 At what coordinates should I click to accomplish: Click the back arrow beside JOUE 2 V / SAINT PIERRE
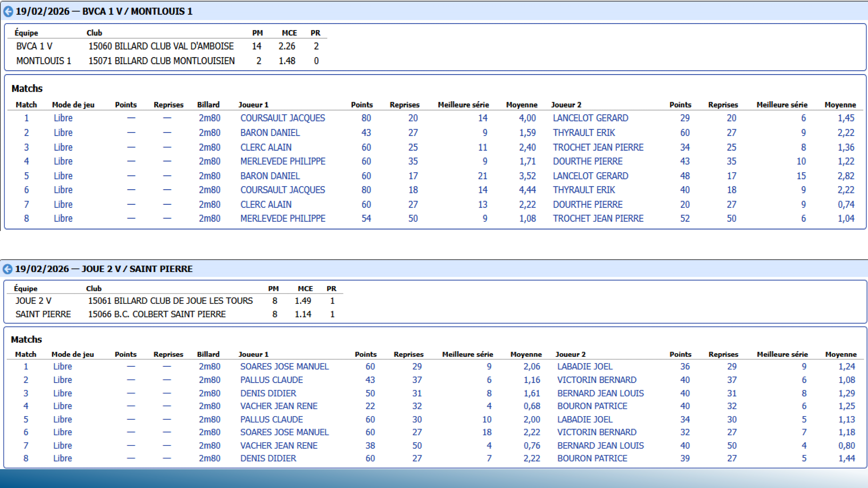tap(7, 269)
